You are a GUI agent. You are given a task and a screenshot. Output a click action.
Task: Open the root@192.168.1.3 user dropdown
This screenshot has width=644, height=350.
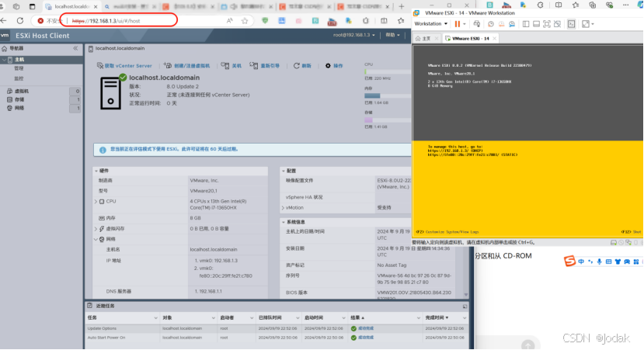(353, 35)
